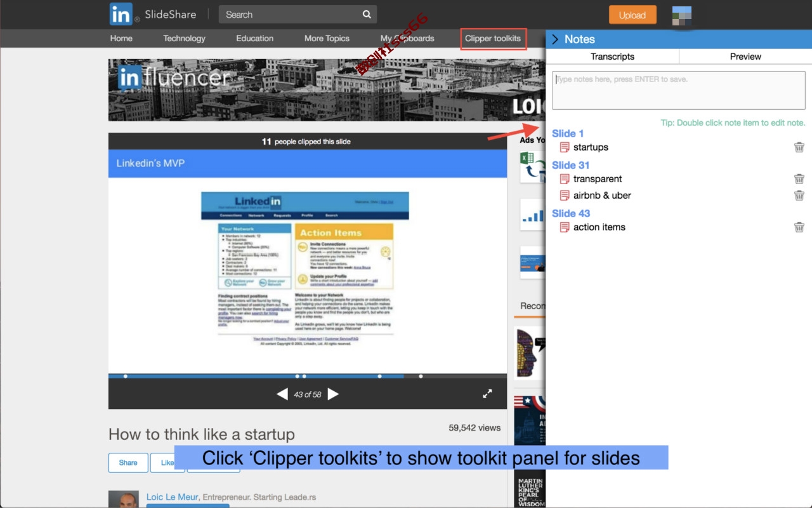Click the LinkedIn SlideShare logo
The image size is (812, 508).
click(153, 14)
